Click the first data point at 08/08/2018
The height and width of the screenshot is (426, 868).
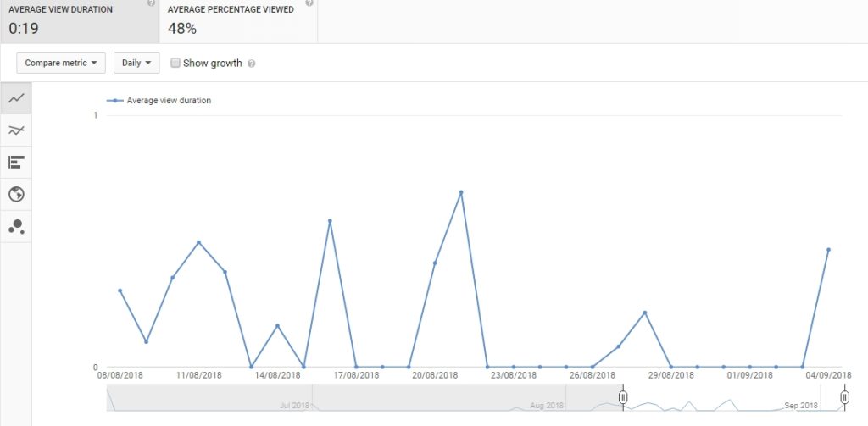(120, 290)
